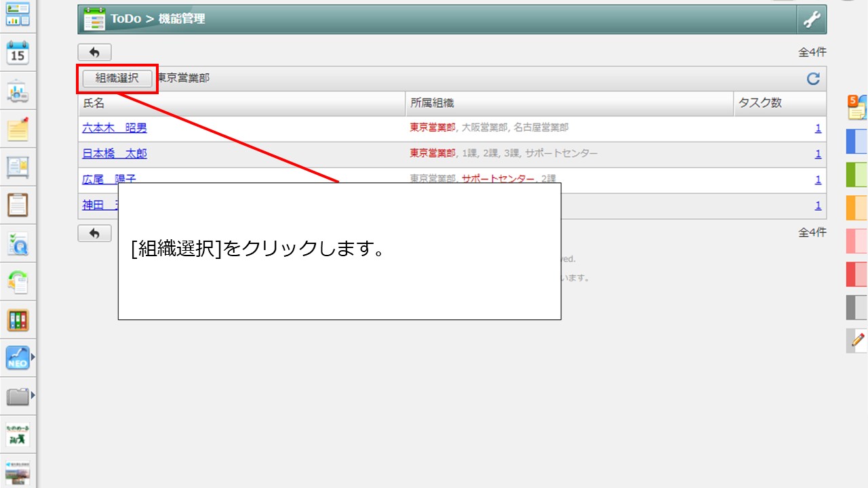Click ToDo in the header breadcrumb
868x488 pixels.
[126, 19]
